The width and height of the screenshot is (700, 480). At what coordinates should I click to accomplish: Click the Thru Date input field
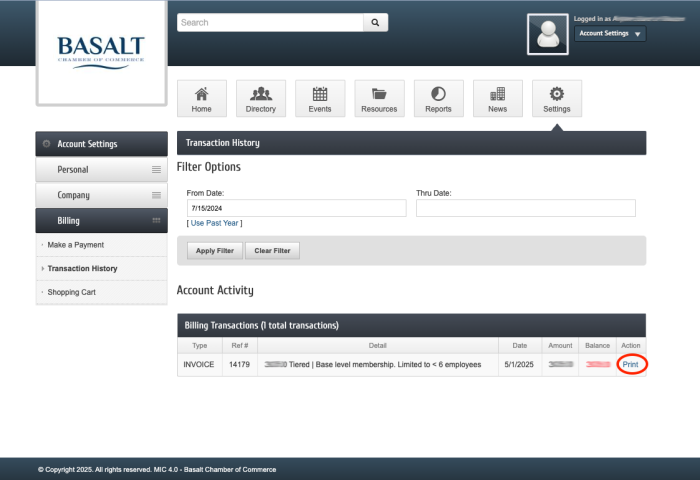click(525, 208)
